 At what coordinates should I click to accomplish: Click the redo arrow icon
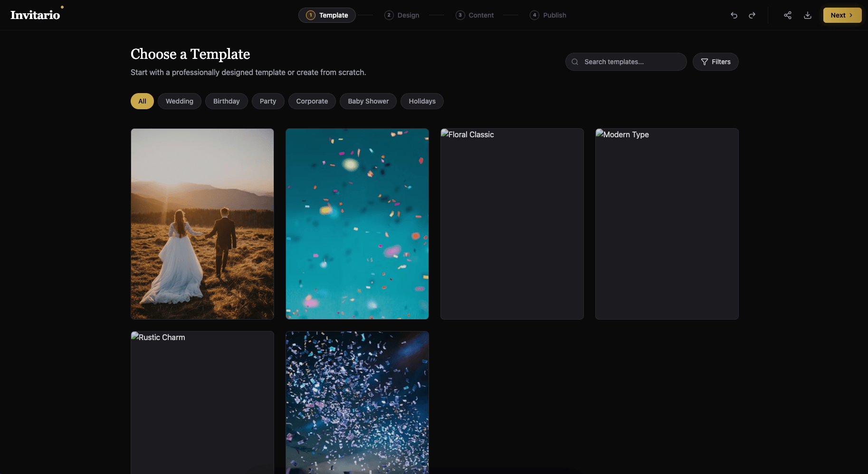[752, 15]
